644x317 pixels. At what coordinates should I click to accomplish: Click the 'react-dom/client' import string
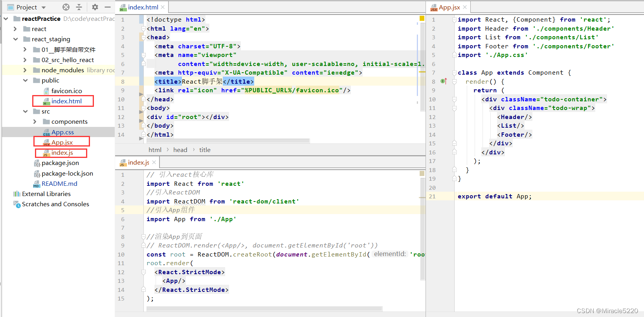point(264,202)
